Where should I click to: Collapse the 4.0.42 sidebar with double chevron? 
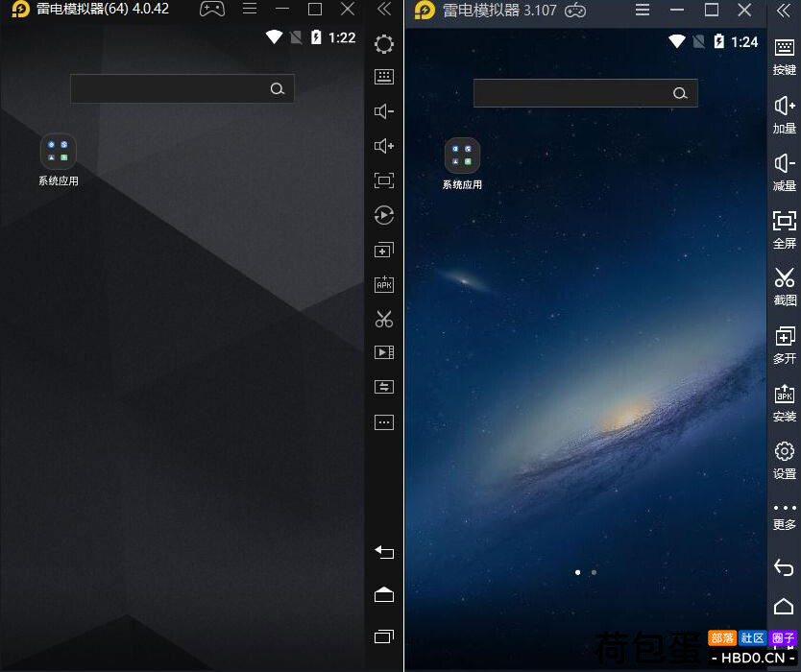click(x=383, y=9)
